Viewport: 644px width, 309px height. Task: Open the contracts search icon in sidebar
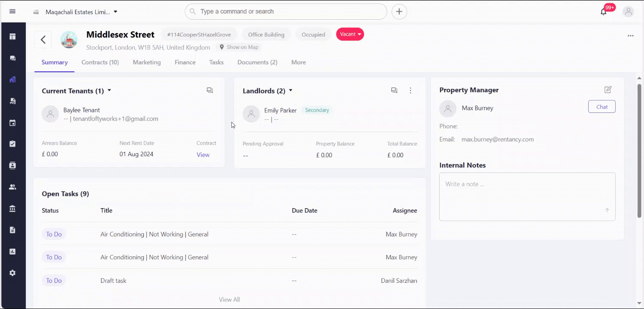pos(12,101)
